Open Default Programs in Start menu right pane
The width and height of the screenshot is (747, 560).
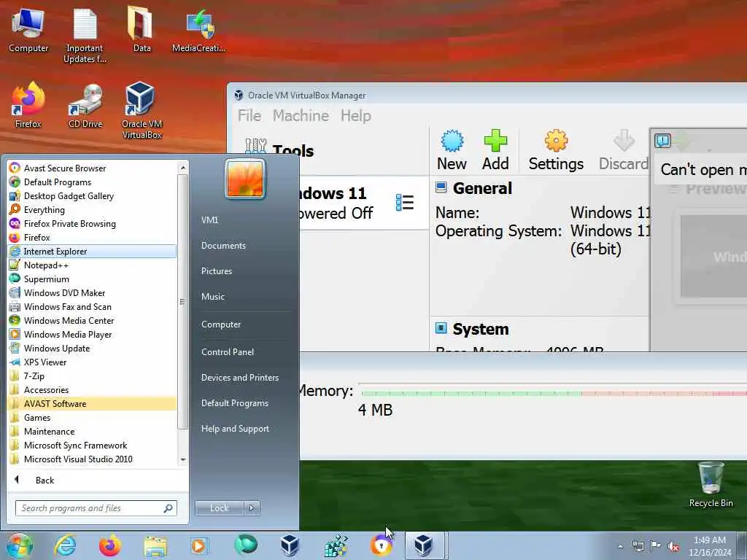click(x=234, y=403)
